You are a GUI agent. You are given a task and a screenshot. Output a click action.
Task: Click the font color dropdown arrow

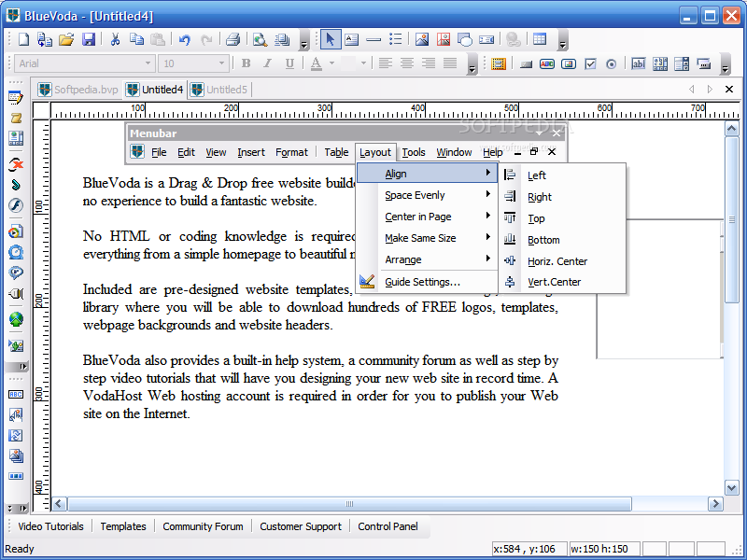pyautogui.click(x=331, y=63)
